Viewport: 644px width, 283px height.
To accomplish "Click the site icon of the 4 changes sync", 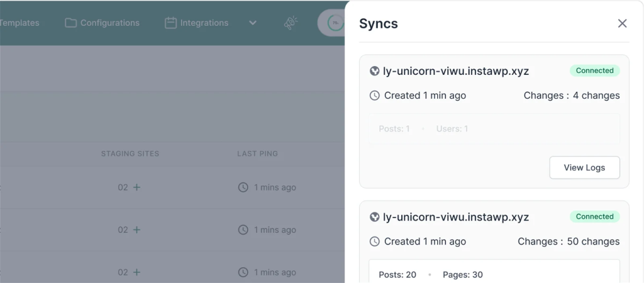I will pos(374,71).
